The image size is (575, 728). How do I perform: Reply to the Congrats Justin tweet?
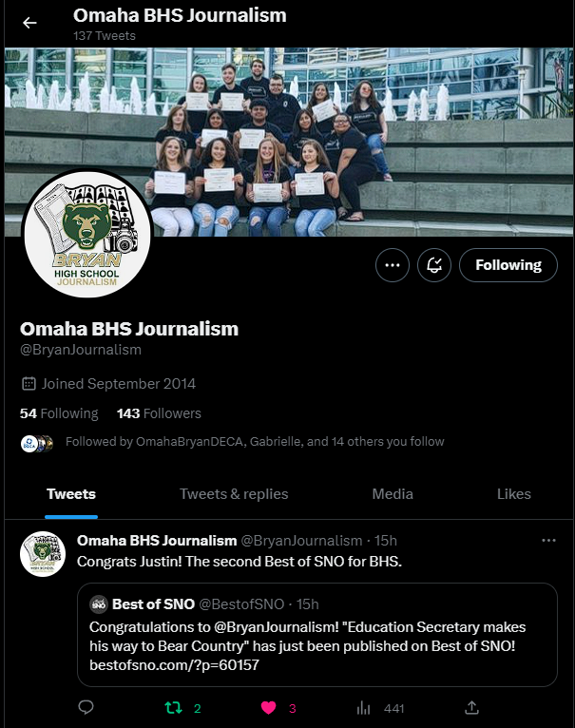[86, 707]
